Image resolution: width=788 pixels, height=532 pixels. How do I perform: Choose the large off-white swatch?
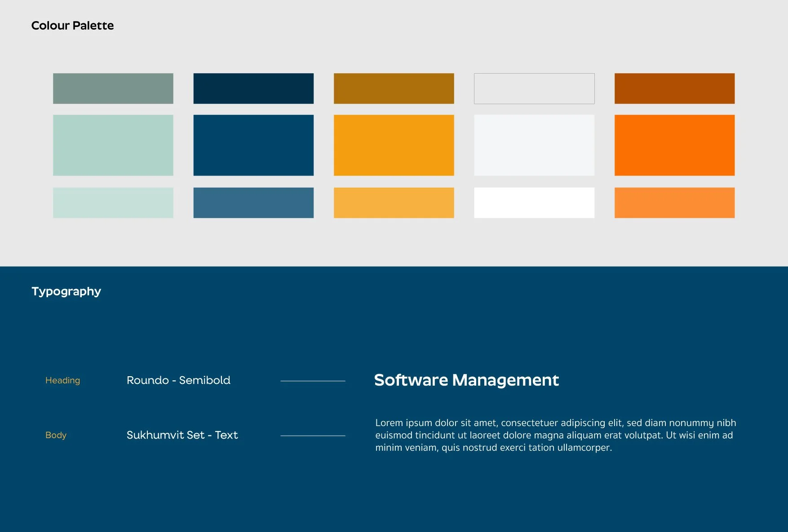[534, 145]
